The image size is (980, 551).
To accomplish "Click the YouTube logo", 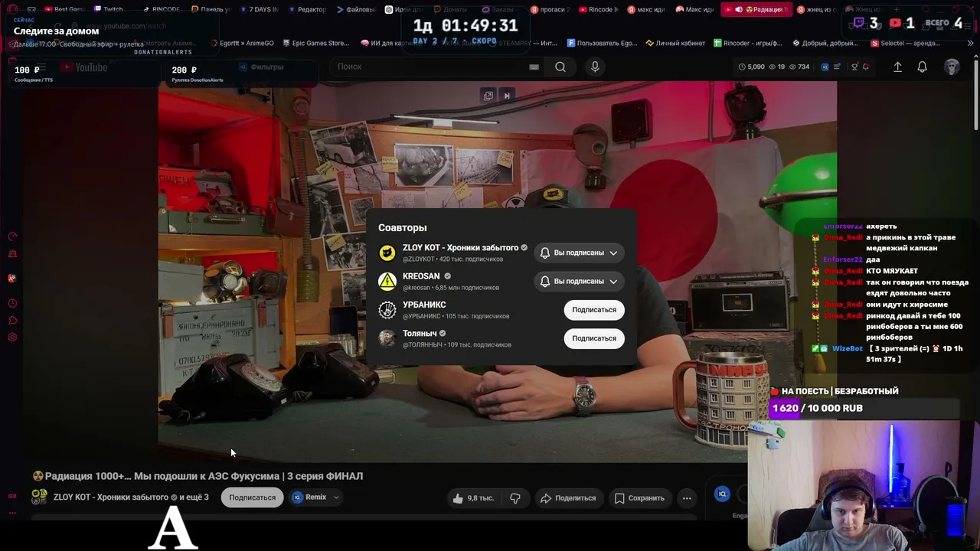I will pyautogui.click(x=84, y=67).
